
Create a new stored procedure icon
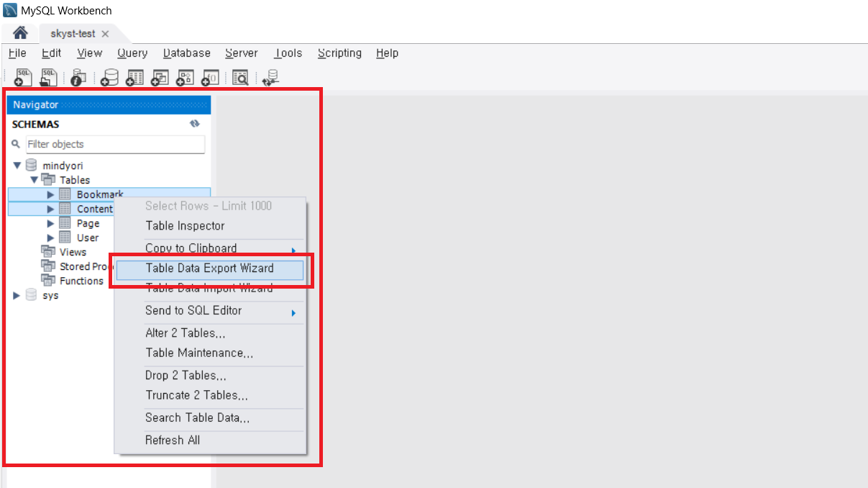coord(185,78)
